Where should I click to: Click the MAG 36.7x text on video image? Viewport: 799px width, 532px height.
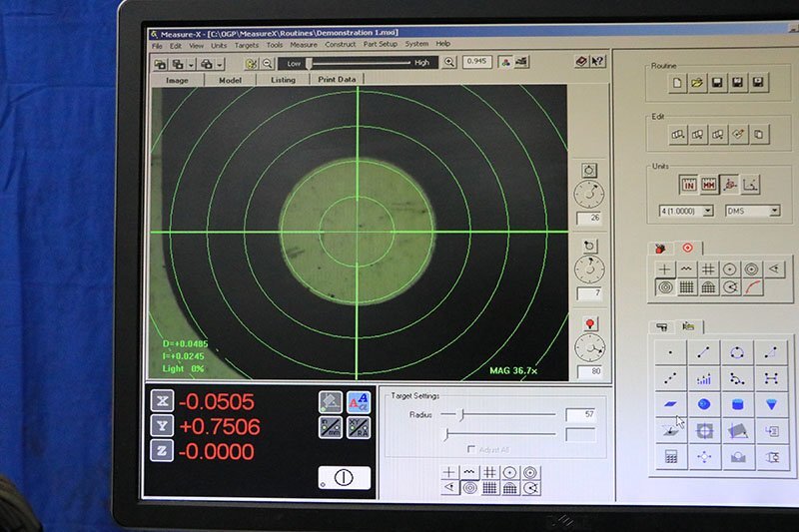click(x=513, y=370)
